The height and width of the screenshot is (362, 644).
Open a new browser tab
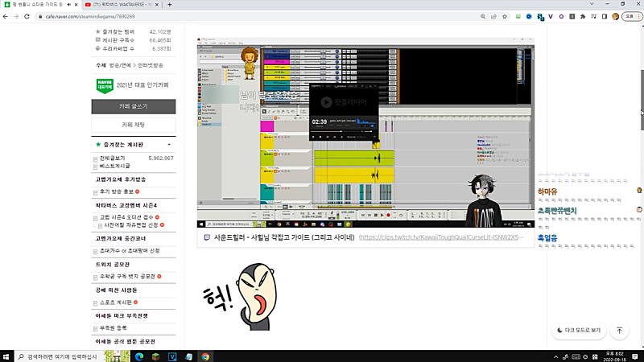coord(170,5)
